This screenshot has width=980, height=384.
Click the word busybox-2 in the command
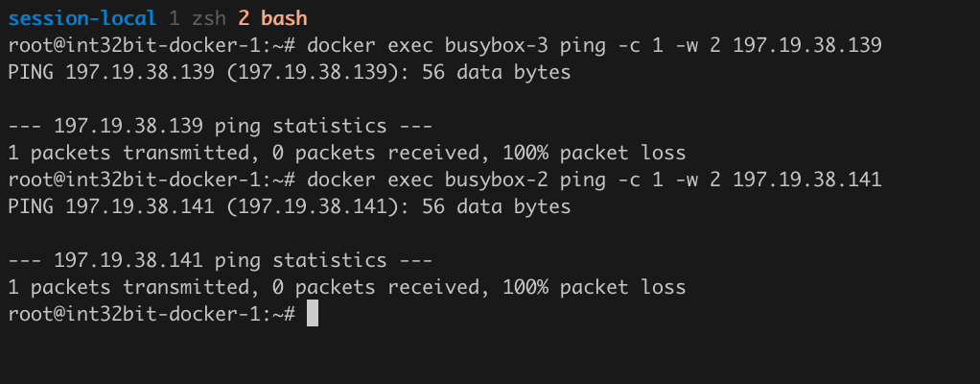click(497, 180)
